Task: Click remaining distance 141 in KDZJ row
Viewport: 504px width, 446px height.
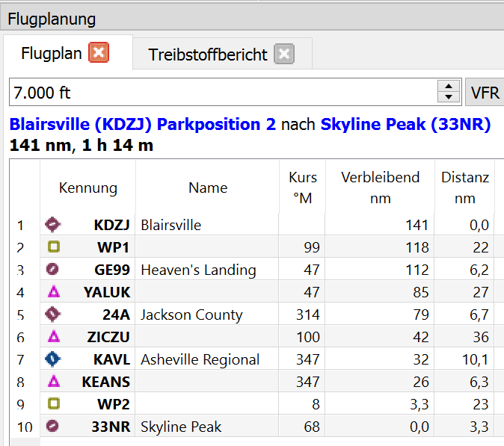Action: tap(380, 225)
